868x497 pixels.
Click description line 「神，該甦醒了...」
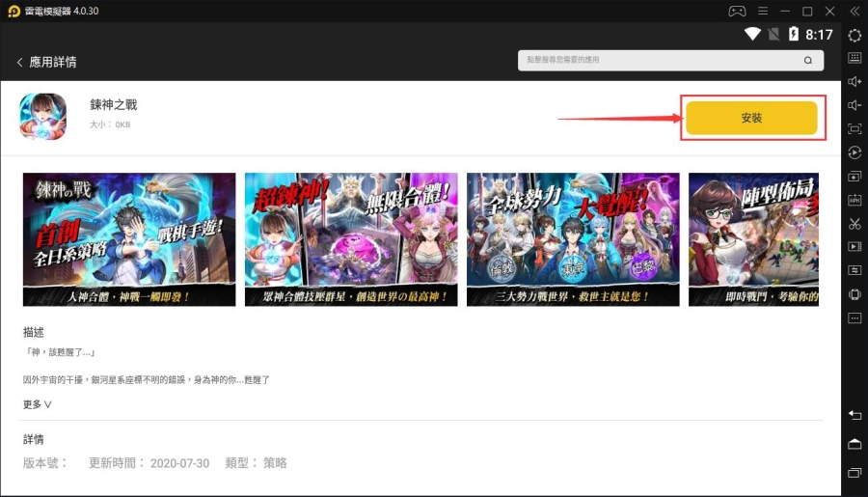pos(61,352)
